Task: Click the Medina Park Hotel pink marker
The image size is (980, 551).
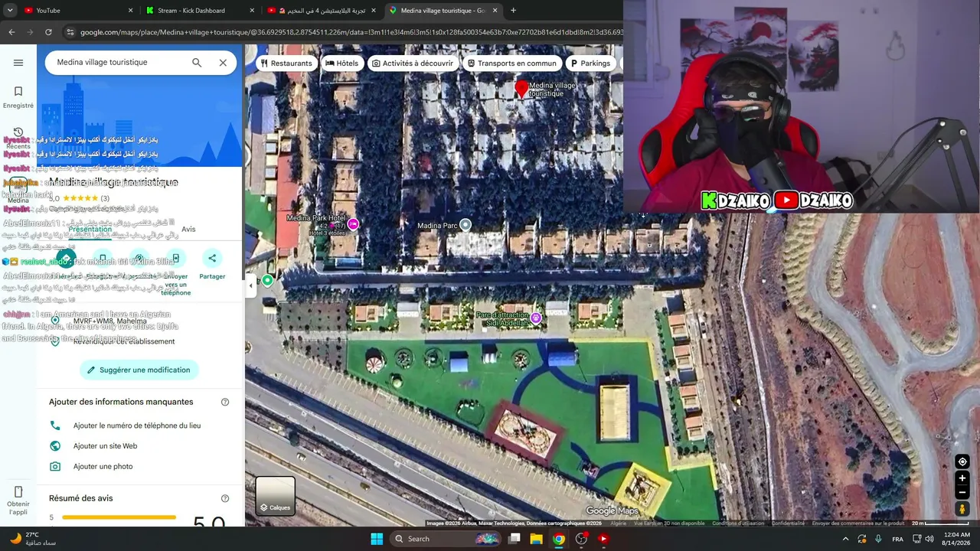Action: point(353,224)
